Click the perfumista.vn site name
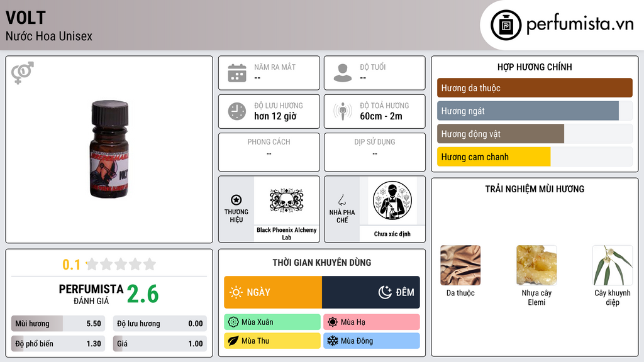 point(580,25)
